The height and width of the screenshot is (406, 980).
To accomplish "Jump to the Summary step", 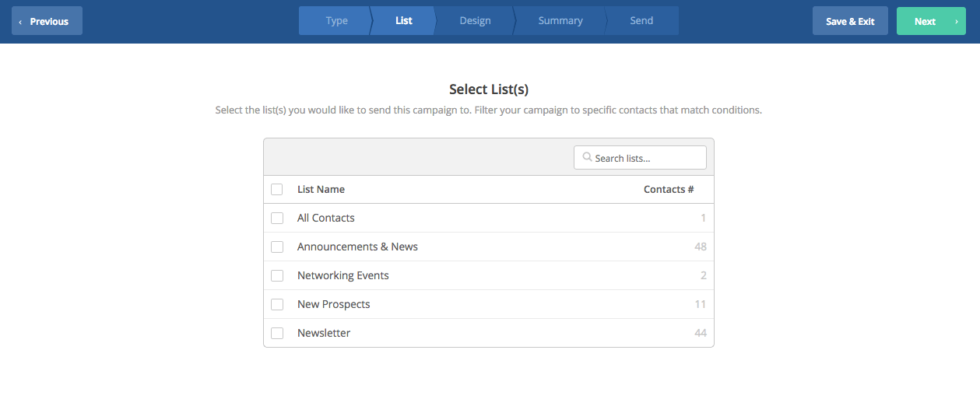I will tap(560, 21).
